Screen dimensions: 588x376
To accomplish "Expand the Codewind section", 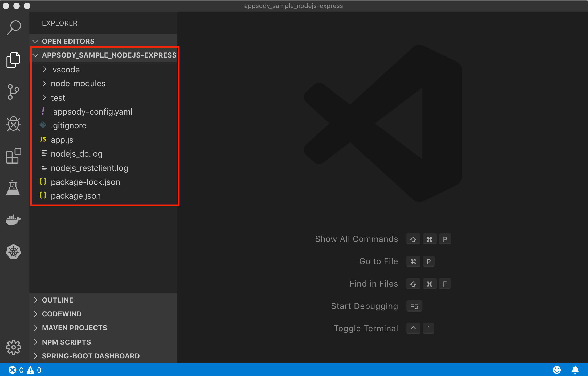I will tap(103, 314).
